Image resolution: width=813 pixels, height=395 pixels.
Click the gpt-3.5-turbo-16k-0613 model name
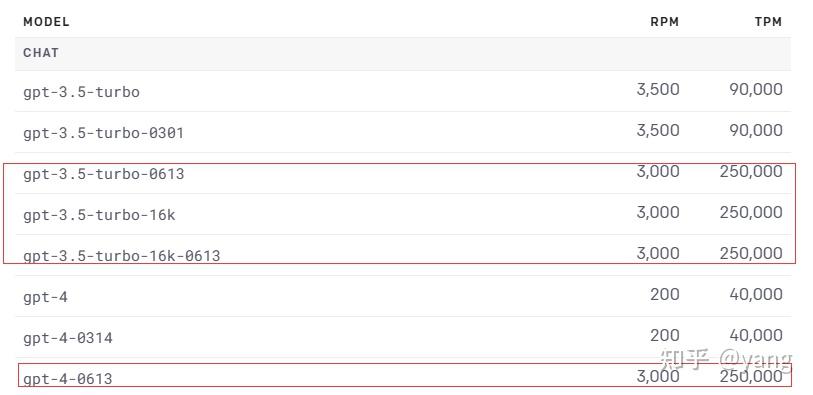122,256
